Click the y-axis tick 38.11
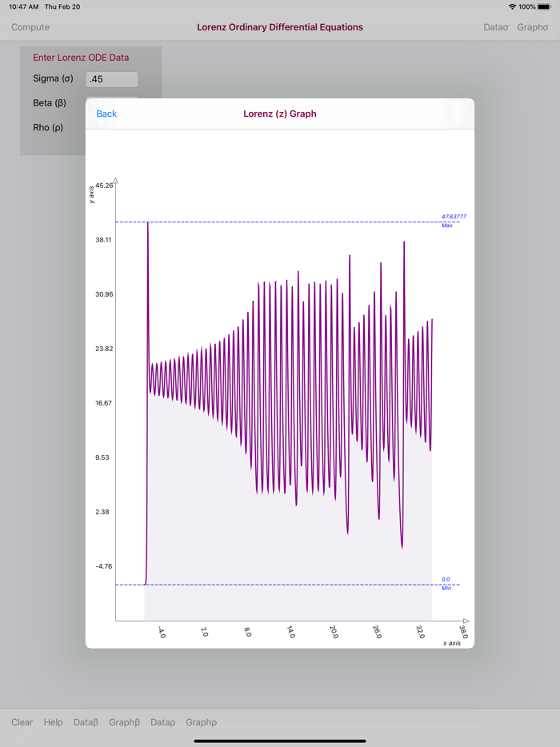The height and width of the screenshot is (747, 560). [103, 240]
